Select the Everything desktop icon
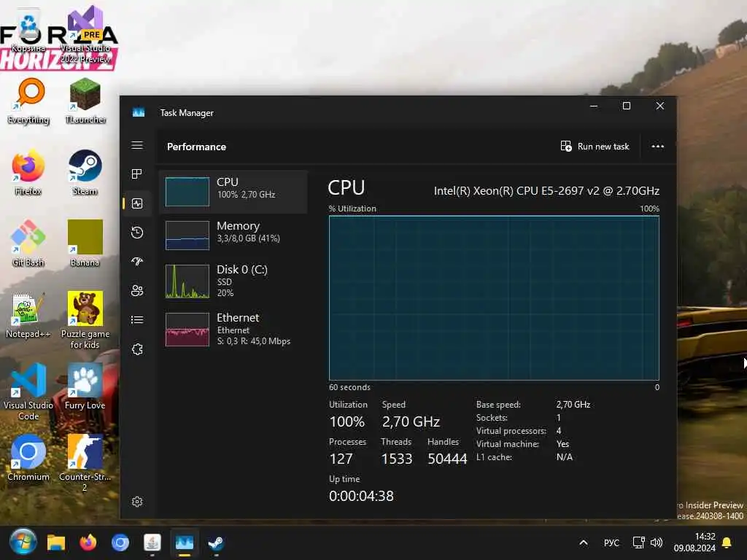Screen dimensions: 747x560 (x=28, y=101)
